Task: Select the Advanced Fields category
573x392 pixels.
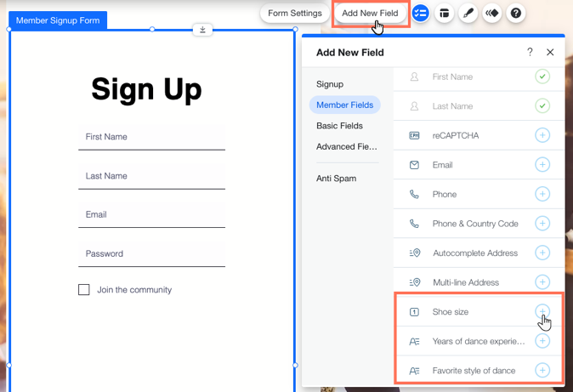Action: point(346,146)
